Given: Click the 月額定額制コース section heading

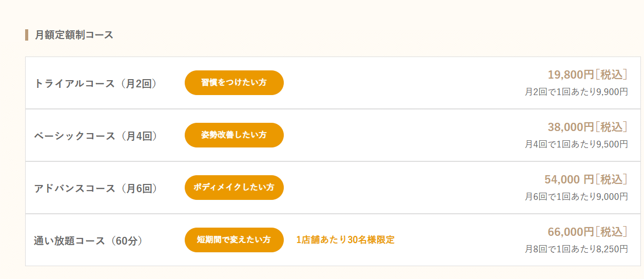Looking at the screenshot, I should coord(74,35).
